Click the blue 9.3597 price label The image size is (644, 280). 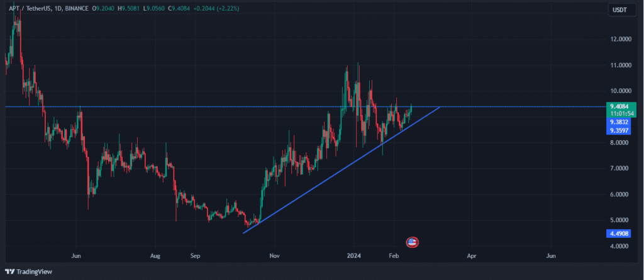[x=618, y=131]
